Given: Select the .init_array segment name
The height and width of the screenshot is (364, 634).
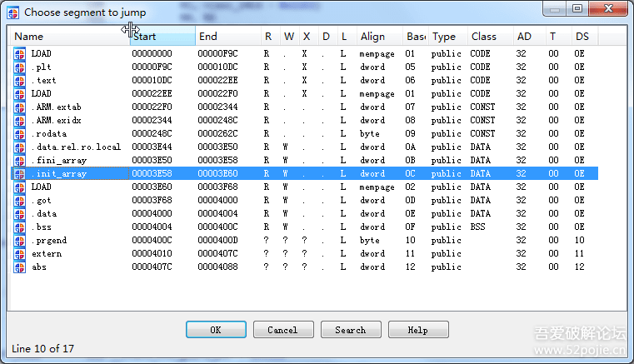Looking at the screenshot, I should [x=59, y=174].
